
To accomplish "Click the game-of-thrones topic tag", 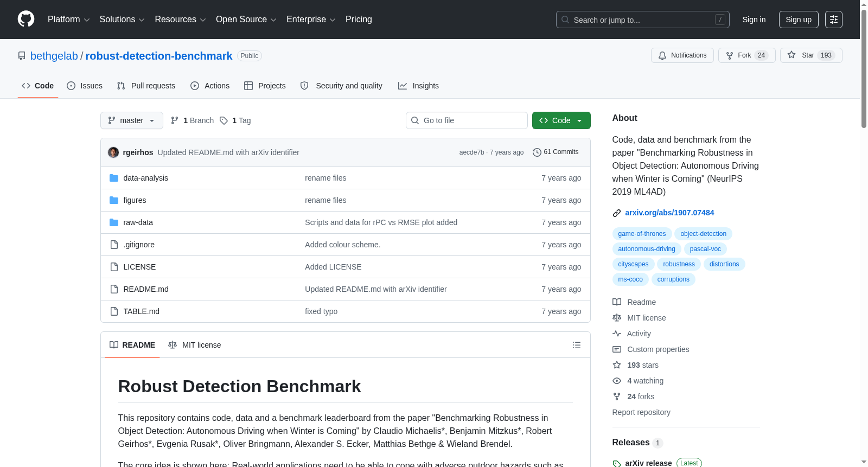I will (x=642, y=234).
